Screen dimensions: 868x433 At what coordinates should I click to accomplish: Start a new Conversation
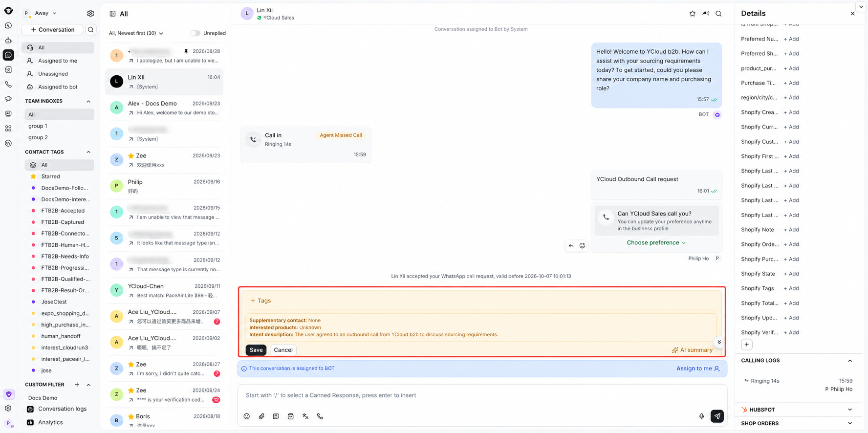pos(52,30)
